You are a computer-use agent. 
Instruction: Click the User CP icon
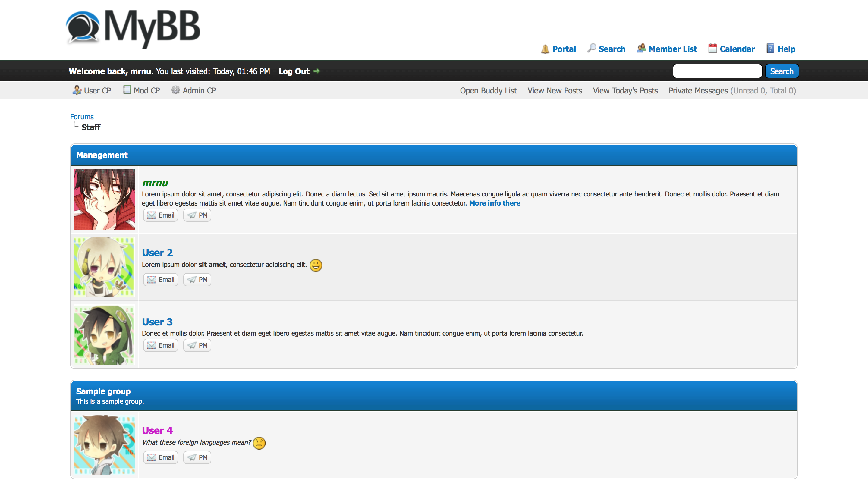click(x=77, y=90)
